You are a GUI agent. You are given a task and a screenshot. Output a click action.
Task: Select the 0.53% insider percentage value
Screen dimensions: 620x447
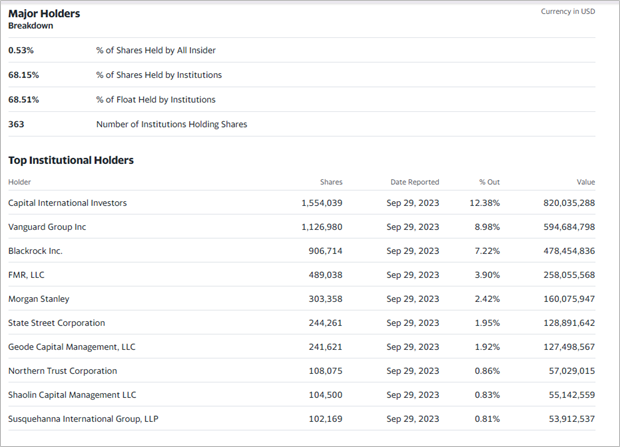(21, 50)
